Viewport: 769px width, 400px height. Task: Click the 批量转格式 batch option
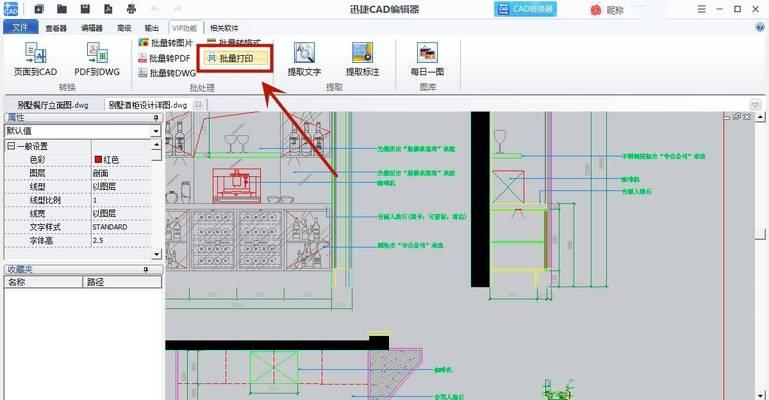(x=233, y=43)
